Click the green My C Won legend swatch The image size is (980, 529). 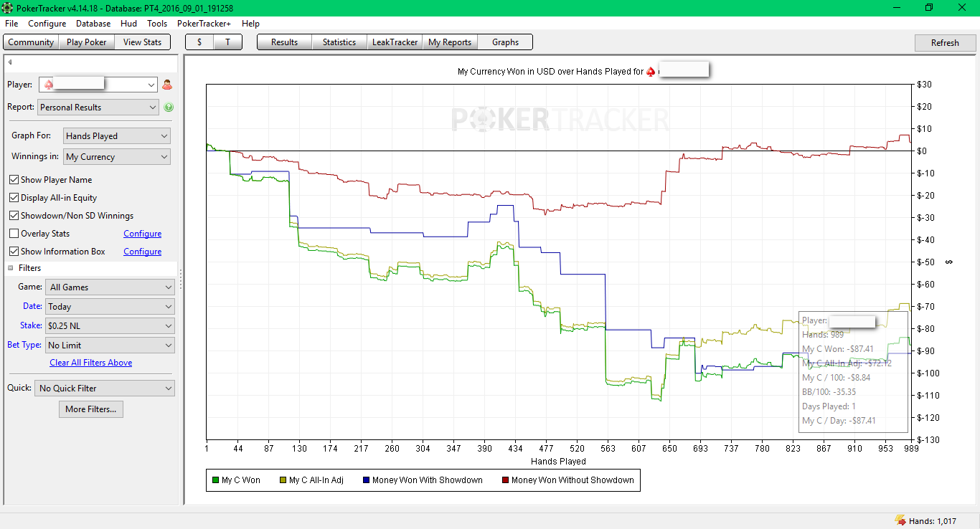pos(215,480)
